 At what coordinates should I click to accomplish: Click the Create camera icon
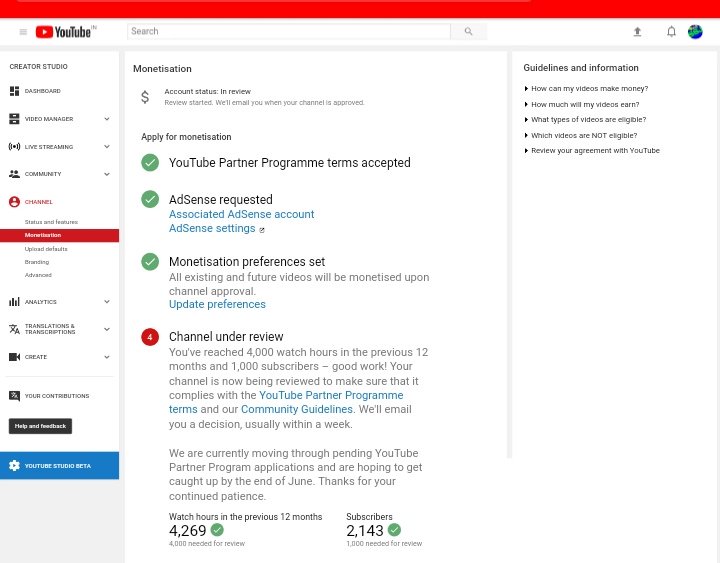point(14,357)
